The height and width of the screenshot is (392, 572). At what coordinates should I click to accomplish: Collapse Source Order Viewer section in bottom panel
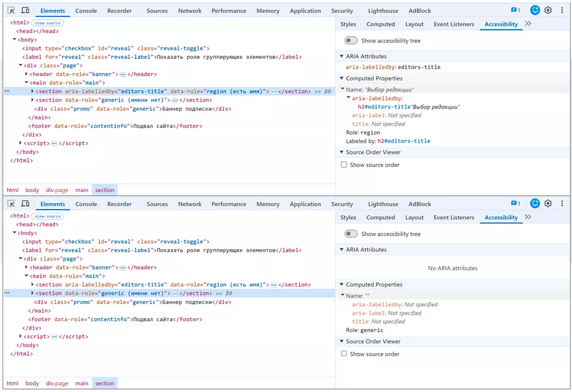pos(341,341)
